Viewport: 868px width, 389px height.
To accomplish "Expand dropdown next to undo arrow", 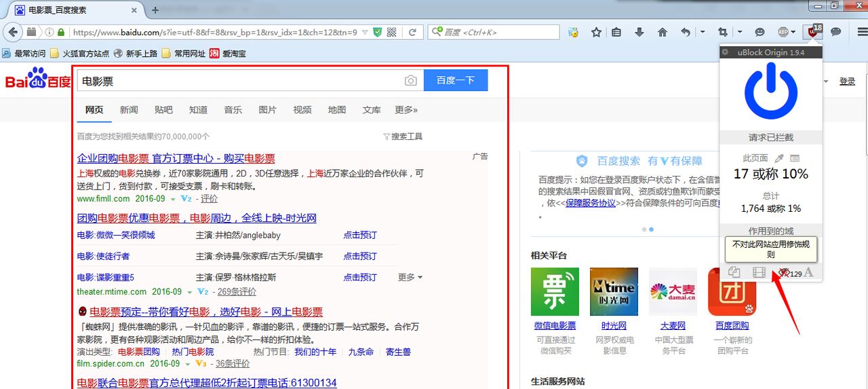I will tap(703, 32).
